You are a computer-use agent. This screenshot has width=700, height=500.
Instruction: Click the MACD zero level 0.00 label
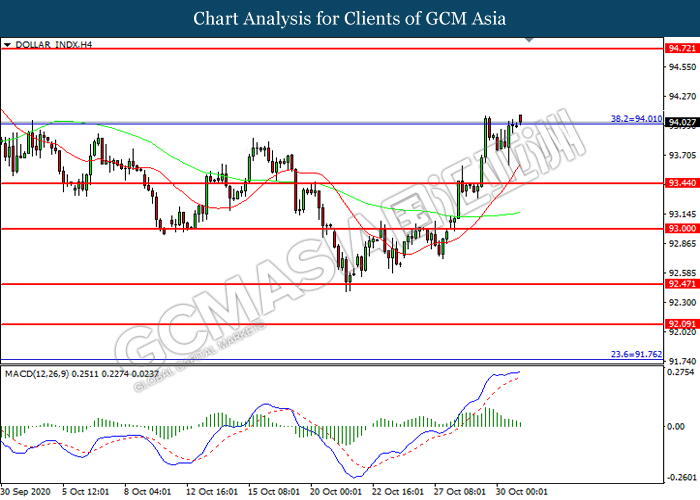point(676,427)
